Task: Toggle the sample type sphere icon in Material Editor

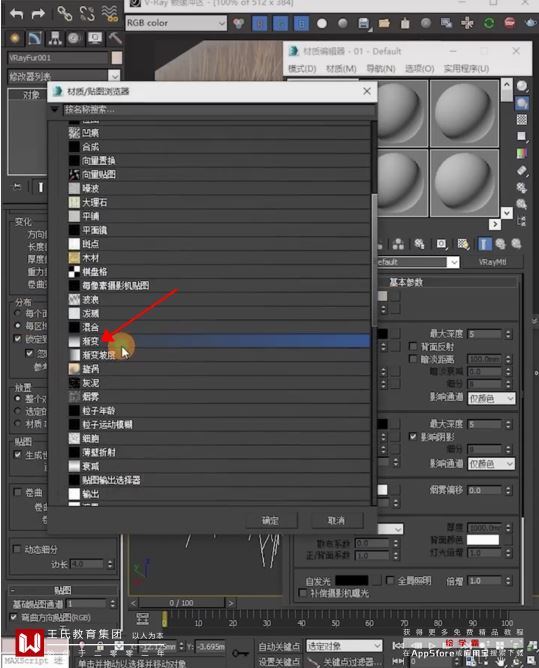Action: (x=522, y=86)
